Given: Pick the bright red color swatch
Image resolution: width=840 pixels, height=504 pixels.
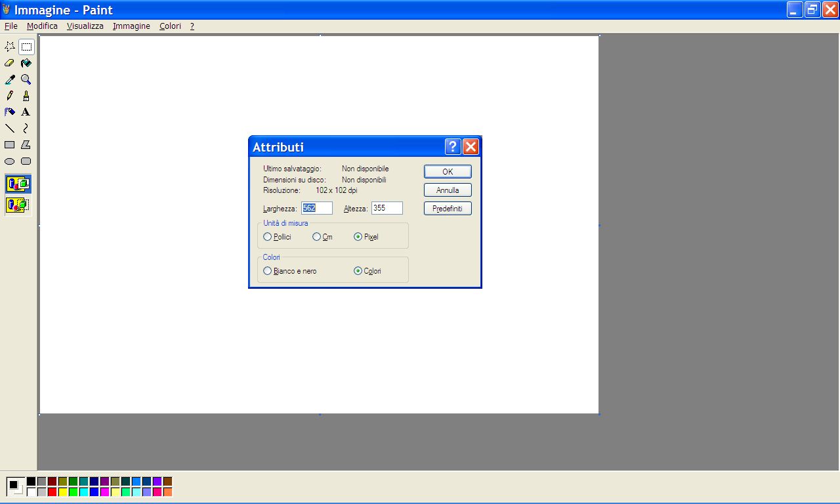Looking at the screenshot, I should 52,492.
